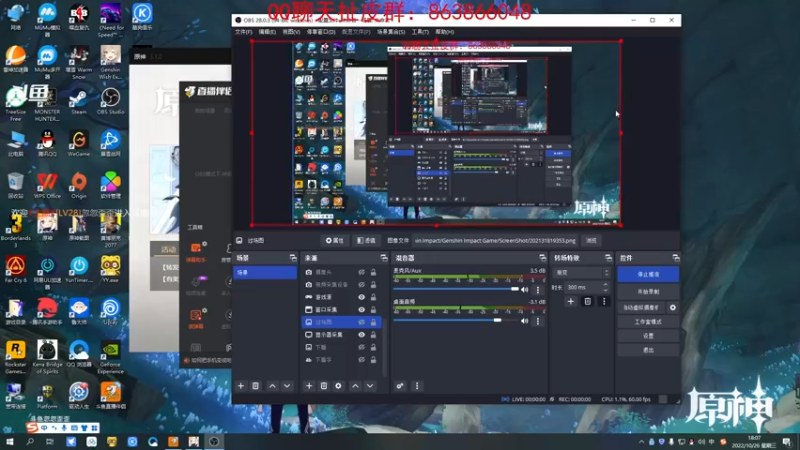800x450 pixels.
Task: Launch WPS Office from the desktop
Action: pos(47,186)
